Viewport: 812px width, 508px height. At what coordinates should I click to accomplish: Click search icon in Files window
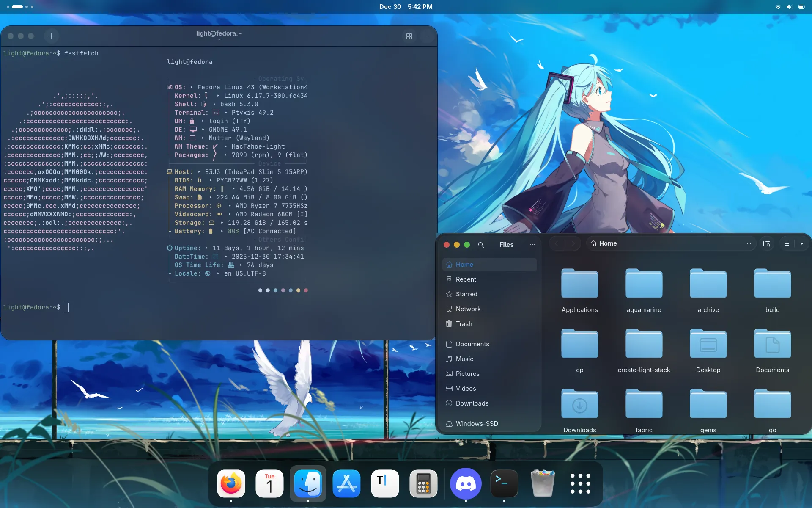pyautogui.click(x=481, y=245)
